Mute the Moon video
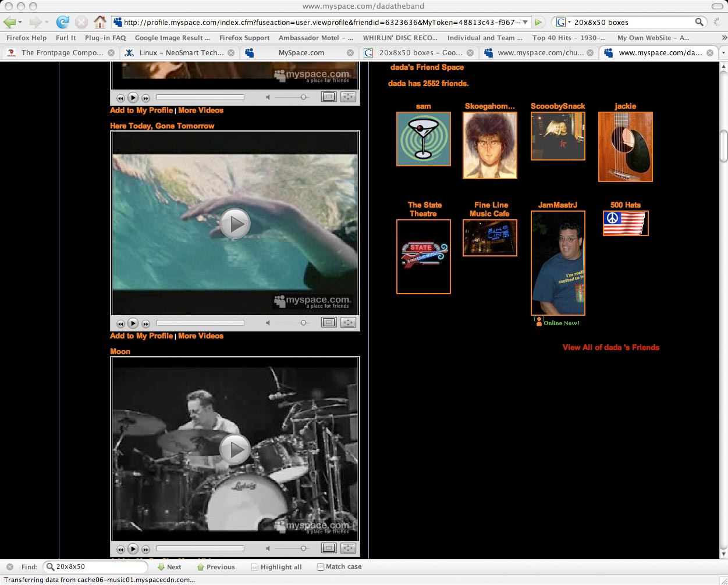 (268, 548)
